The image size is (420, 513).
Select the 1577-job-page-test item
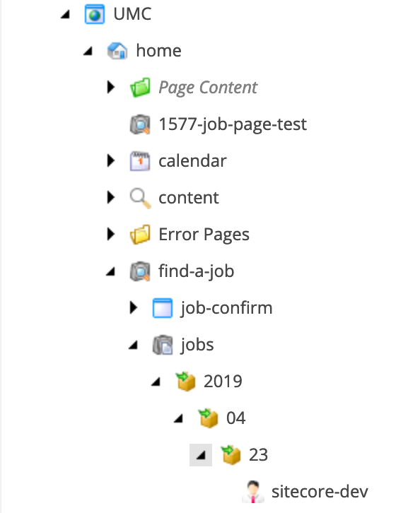tap(233, 124)
